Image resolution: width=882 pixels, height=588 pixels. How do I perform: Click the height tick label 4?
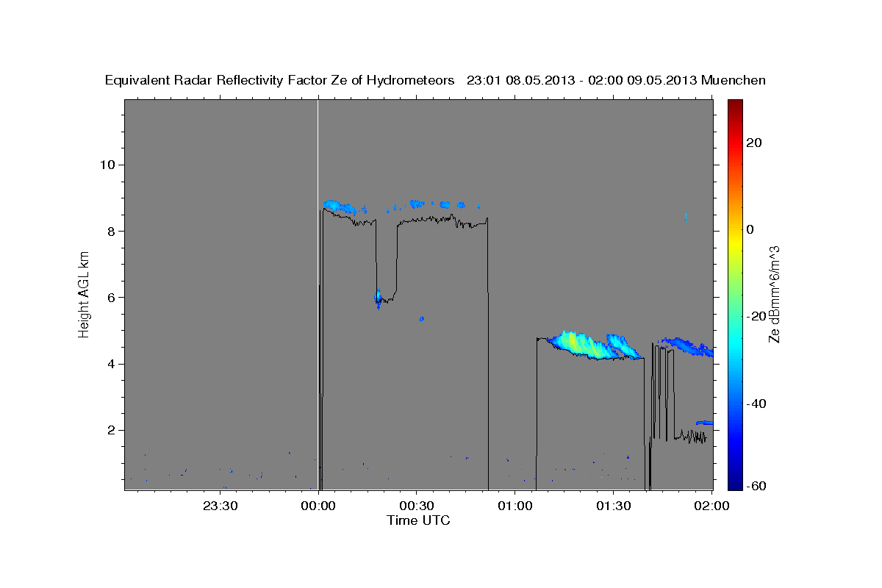[110, 364]
